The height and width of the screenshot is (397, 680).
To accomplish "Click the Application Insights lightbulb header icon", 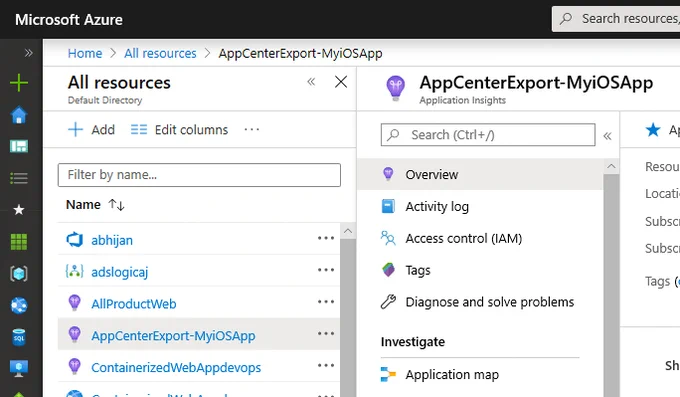I will [396, 88].
